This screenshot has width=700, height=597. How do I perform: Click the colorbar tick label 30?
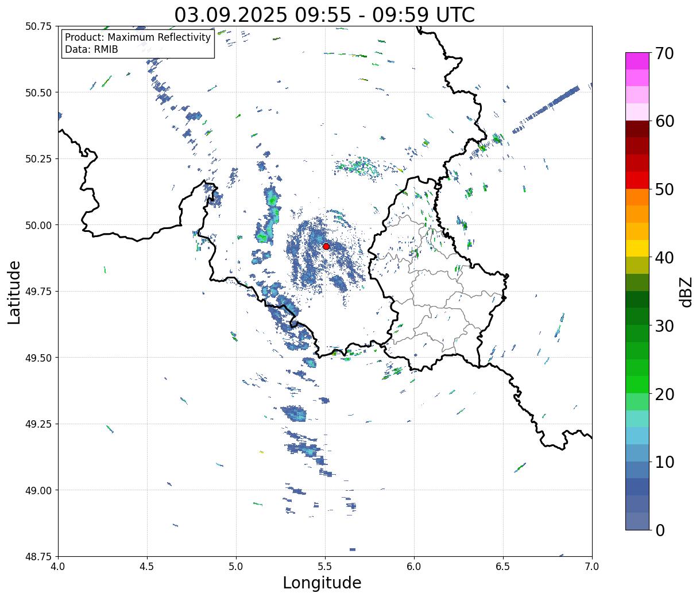point(664,326)
